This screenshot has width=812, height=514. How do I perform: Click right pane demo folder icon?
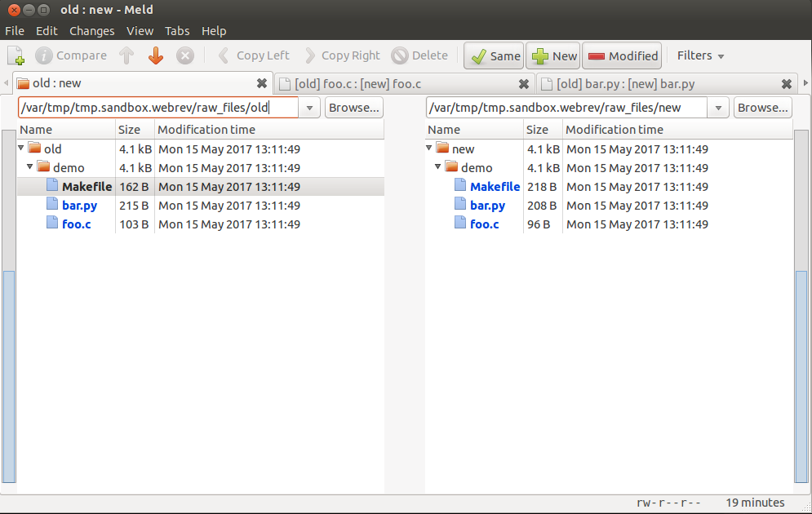[452, 166]
